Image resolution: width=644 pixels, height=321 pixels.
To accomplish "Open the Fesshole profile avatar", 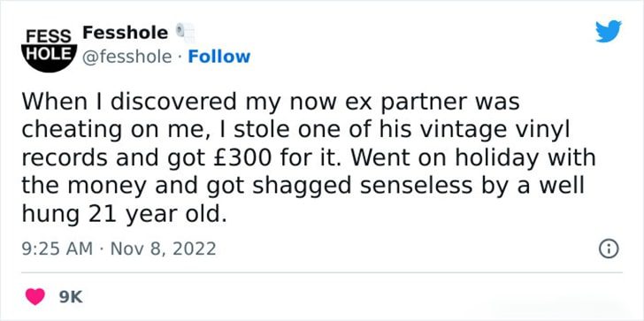I will coord(50,50).
